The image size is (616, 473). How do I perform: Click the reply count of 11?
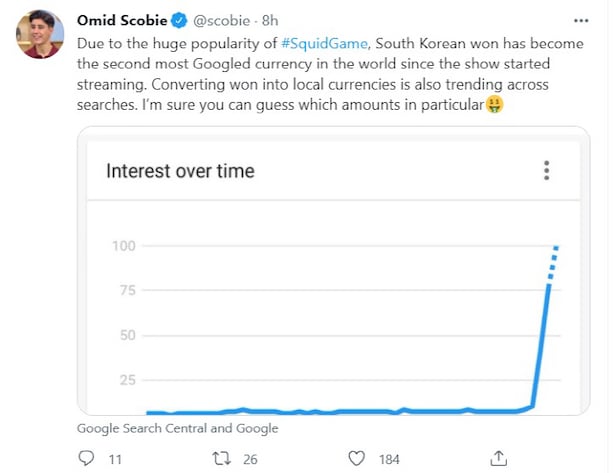[115, 459]
